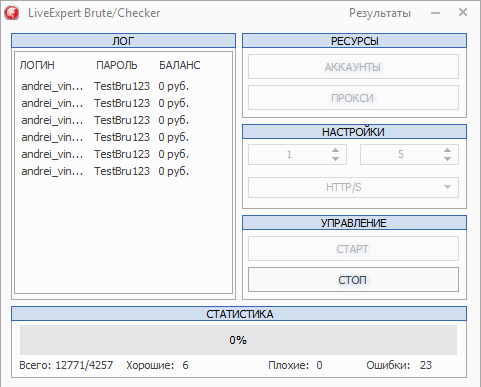Open the HTTP/S proxy type dropdown

coord(353,187)
